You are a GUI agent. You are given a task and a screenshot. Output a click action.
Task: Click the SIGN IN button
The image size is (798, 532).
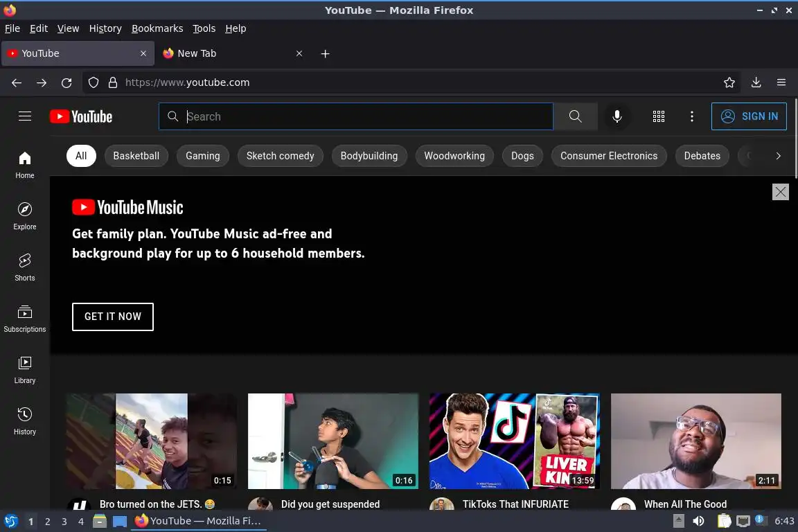click(x=749, y=116)
